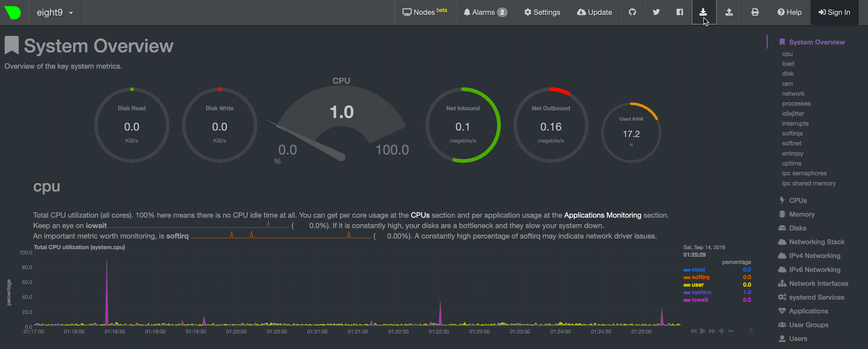Screen dimensions: 868x349
Task: Open the Alarms panel with 2 alerts
Action: [485, 12]
